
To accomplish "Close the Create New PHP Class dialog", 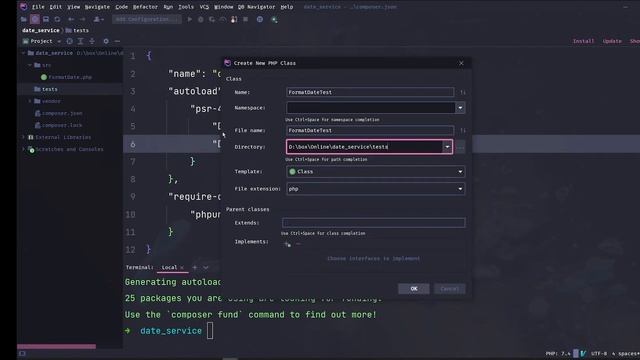I will [461, 63].
